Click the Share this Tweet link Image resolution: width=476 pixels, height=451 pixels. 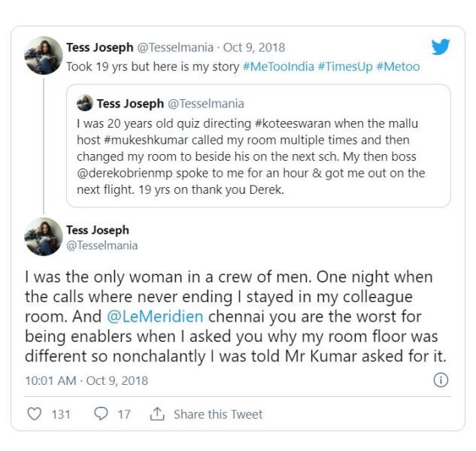click(x=218, y=414)
